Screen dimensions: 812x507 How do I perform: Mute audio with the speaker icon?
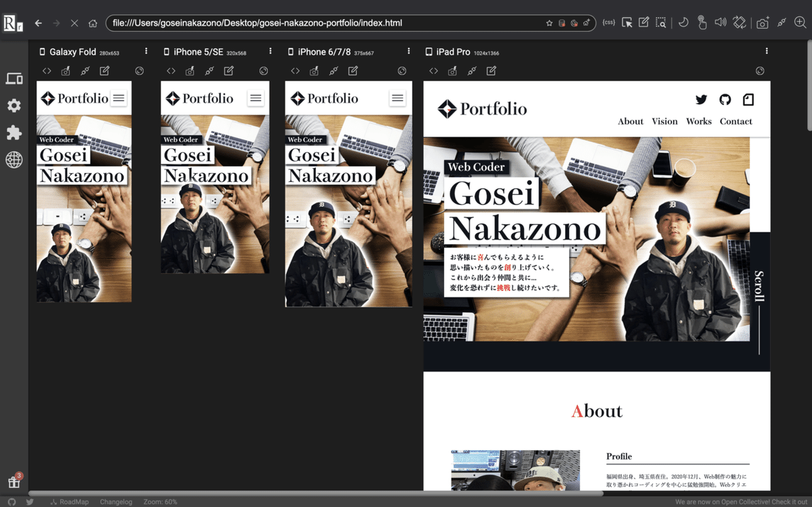coord(720,23)
